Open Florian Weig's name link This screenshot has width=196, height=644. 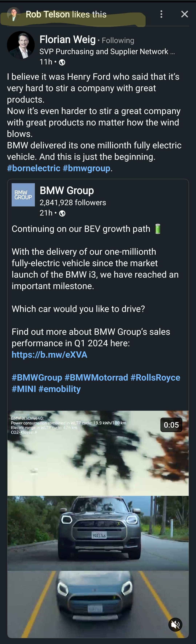pos(68,40)
